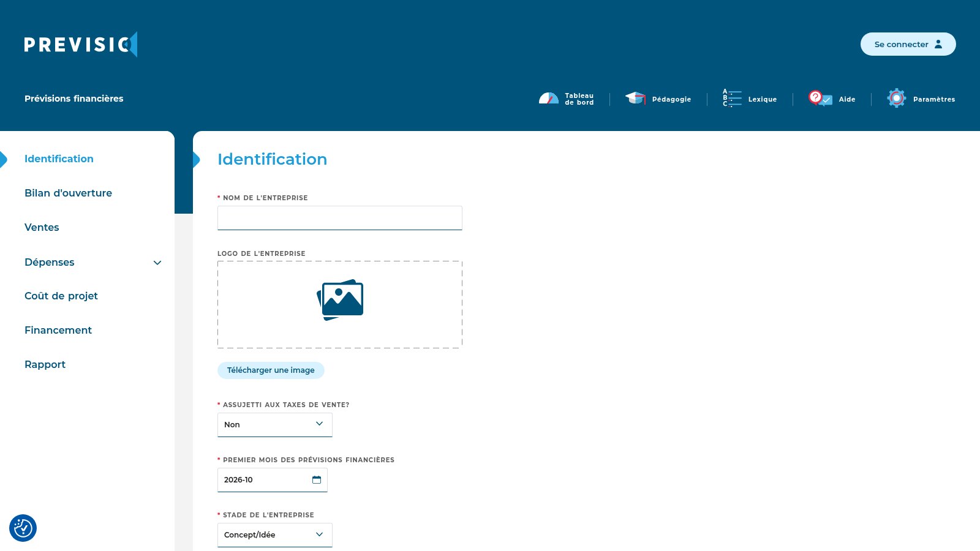Image resolution: width=980 pixels, height=551 pixels.
Task: Click Télécharger une image button
Action: 271,370
